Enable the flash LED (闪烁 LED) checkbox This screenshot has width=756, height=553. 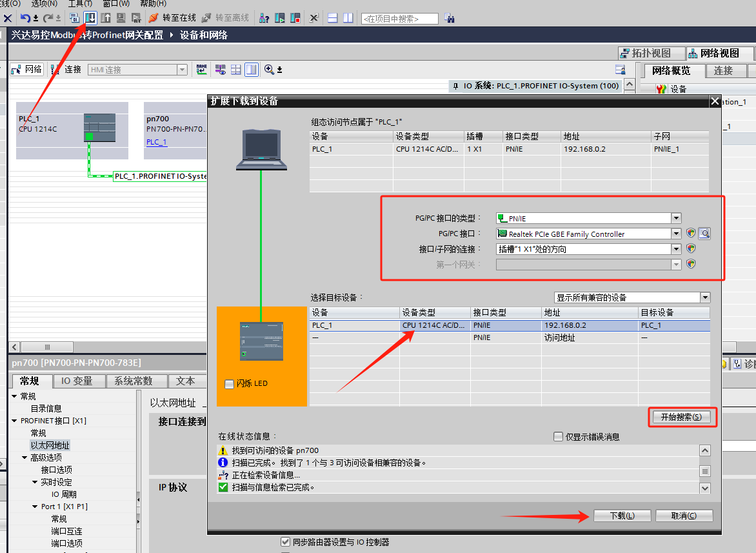[229, 384]
